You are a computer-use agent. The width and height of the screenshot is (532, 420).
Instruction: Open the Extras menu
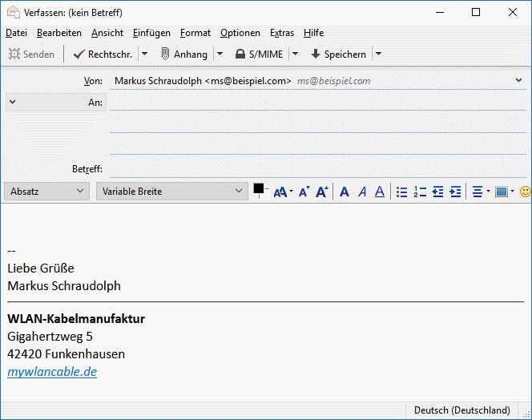pos(282,33)
